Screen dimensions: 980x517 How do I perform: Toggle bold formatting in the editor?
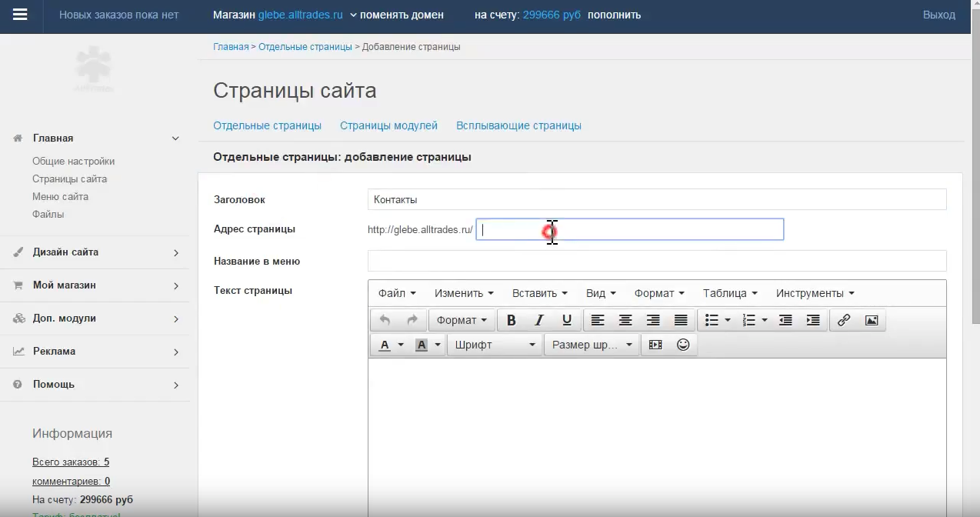(512, 321)
